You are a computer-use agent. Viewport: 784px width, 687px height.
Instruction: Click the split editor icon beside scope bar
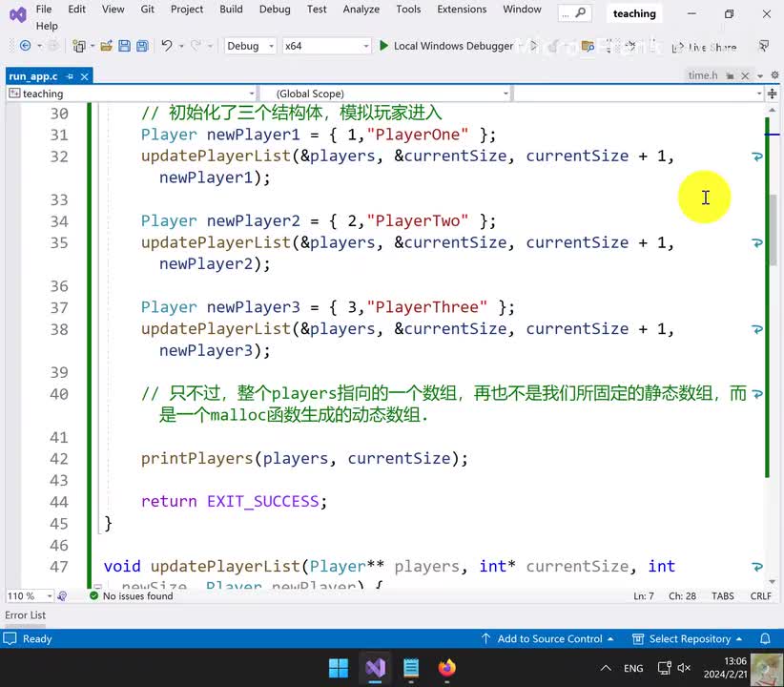click(x=772, y=94)
